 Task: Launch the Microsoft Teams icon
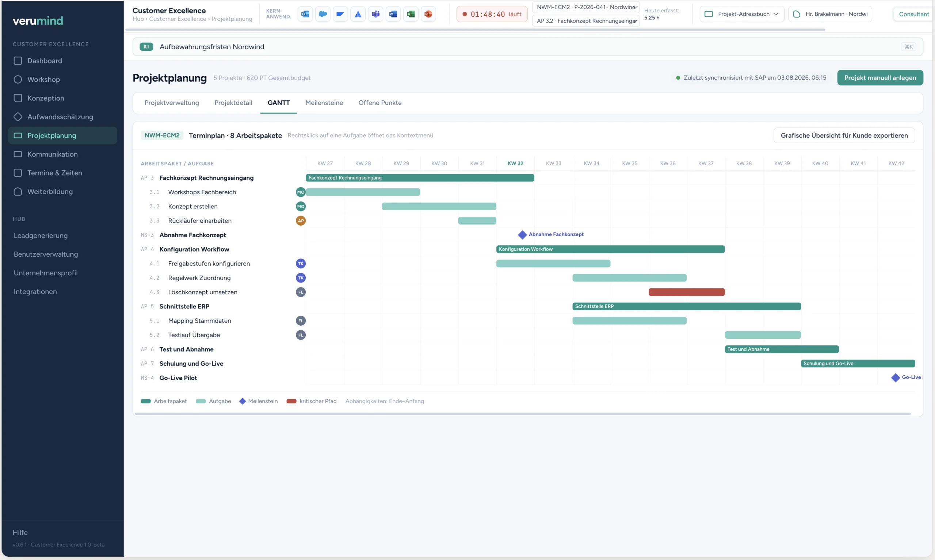[375, 14]
